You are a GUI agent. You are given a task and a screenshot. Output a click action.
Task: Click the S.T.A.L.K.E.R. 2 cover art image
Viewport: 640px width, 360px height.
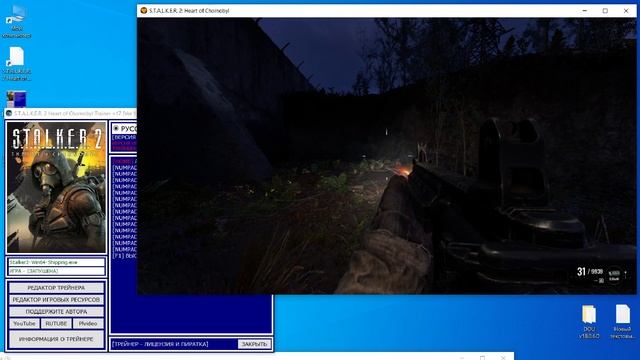56,187
